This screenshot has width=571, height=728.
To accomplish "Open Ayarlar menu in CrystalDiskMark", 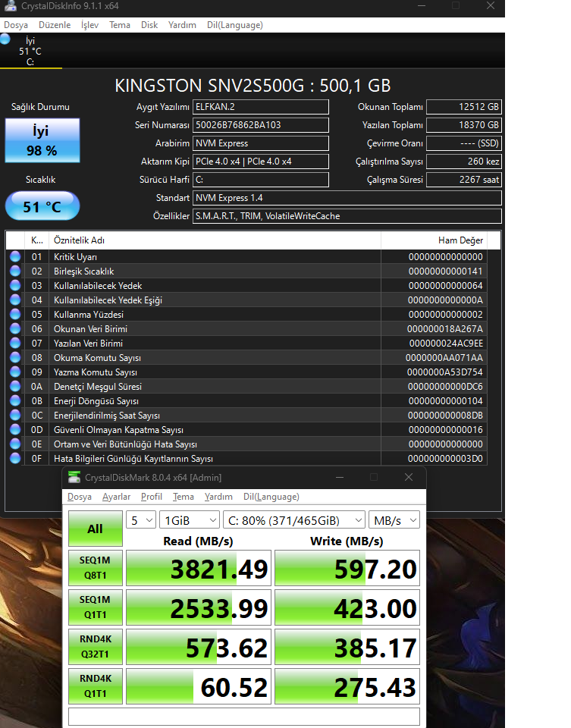I will point(116,497).
